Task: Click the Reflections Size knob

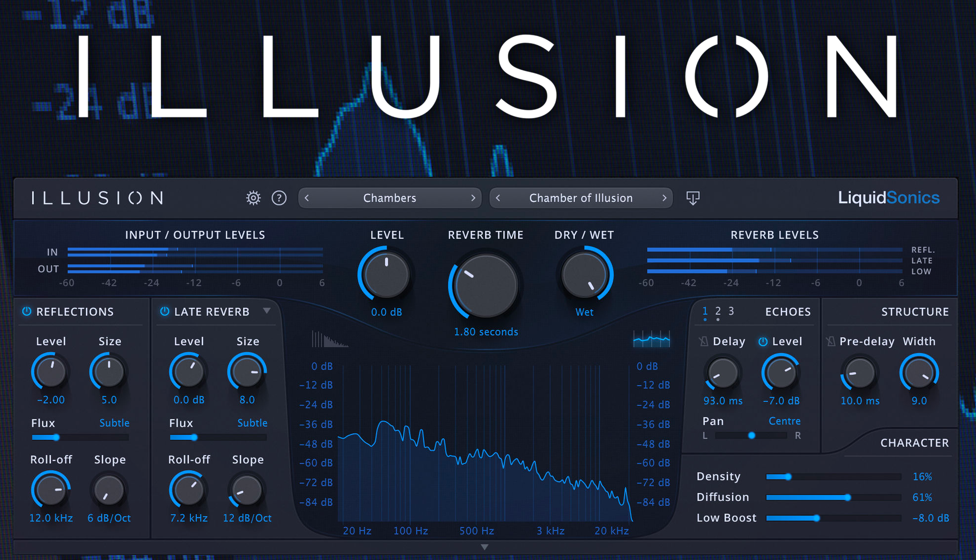Action: pyautogui.click(x=109, y=372)
